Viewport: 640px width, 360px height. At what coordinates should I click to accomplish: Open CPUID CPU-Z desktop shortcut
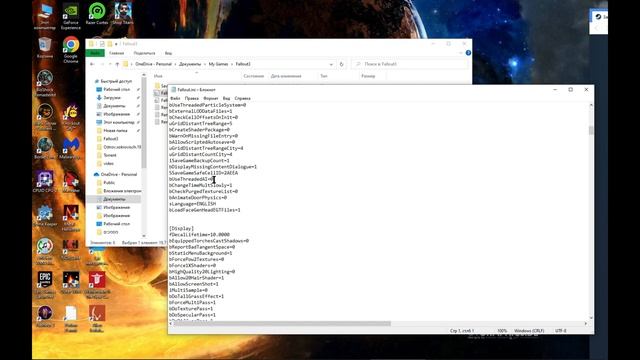(x=44, y=182)
